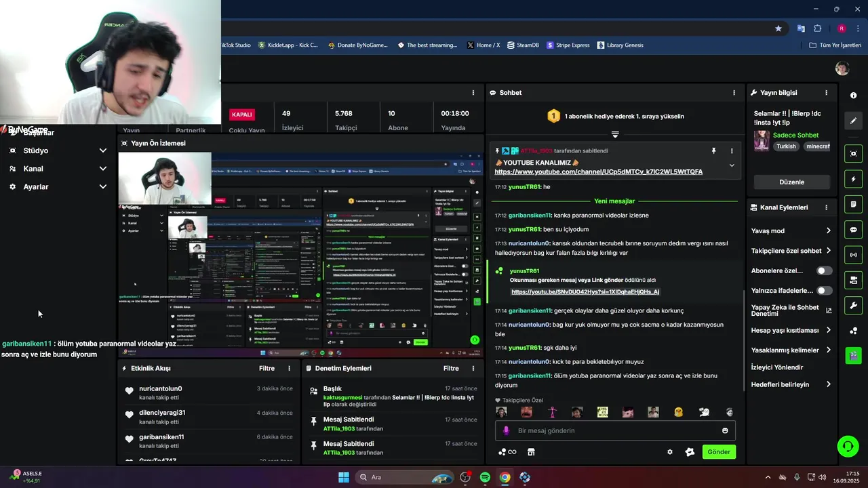
Task: Open Yasaklanmış kelimeler options arrow
Action: 828,350
